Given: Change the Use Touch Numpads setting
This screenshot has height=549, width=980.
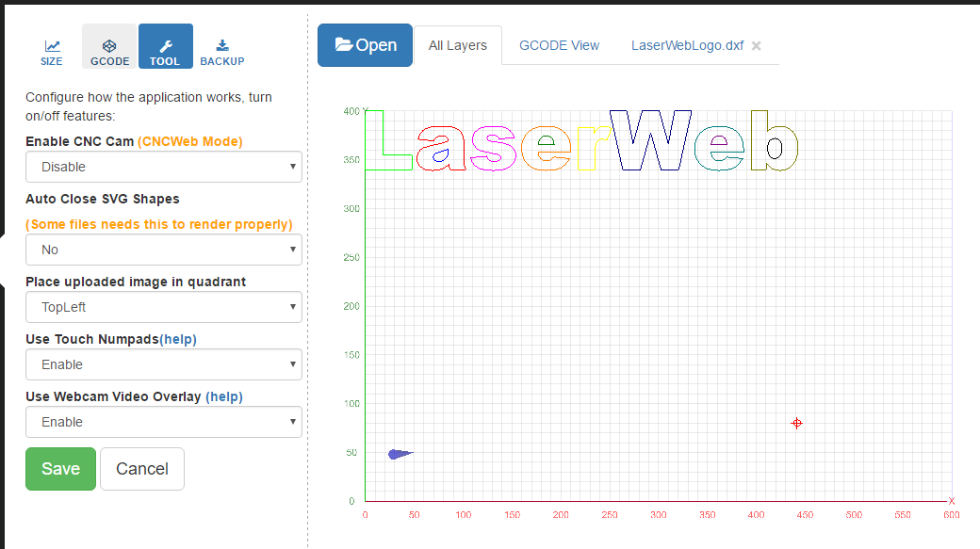Looking at the screenshot, I should coord(163,364).
